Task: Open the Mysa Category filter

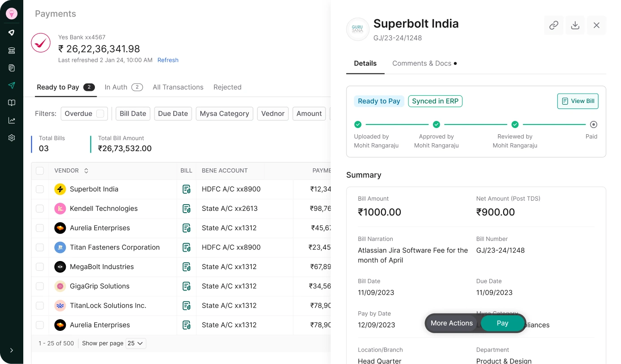Action: pos(224,114)
